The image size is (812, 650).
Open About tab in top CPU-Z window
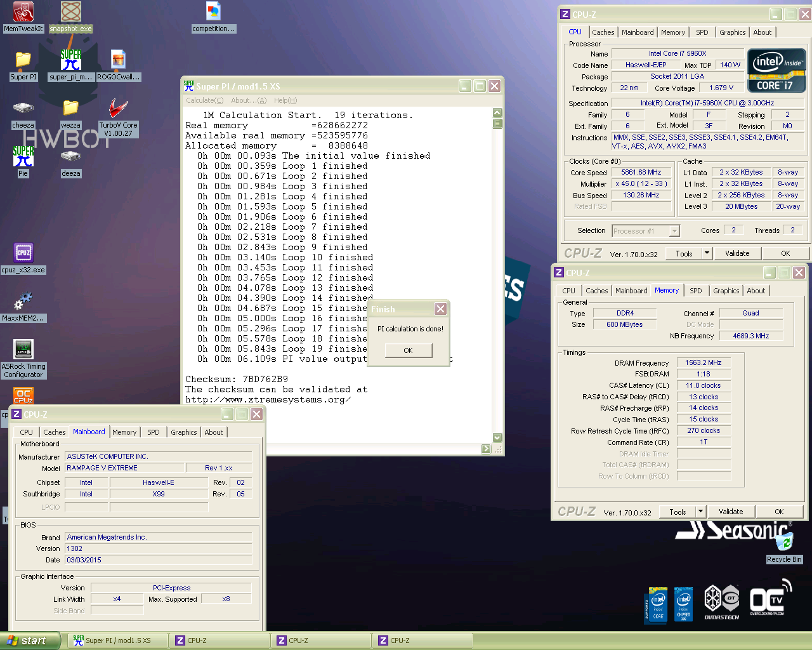click(x=763, y=32)
